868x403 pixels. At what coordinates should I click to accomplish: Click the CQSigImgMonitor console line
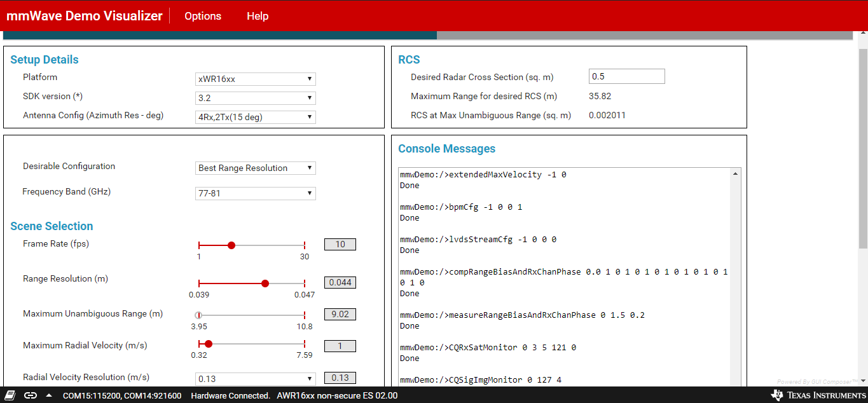pos(481,379)
